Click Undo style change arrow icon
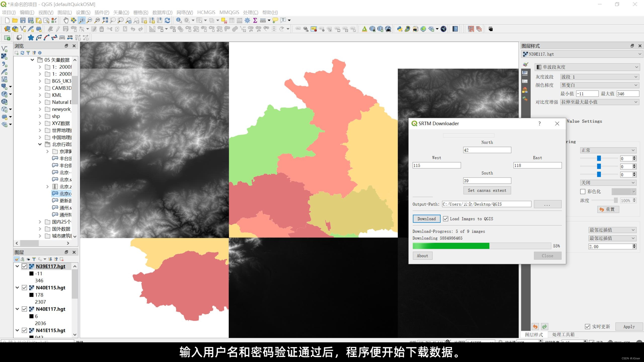Screen dimensions: 644x362 pos(535,327)
